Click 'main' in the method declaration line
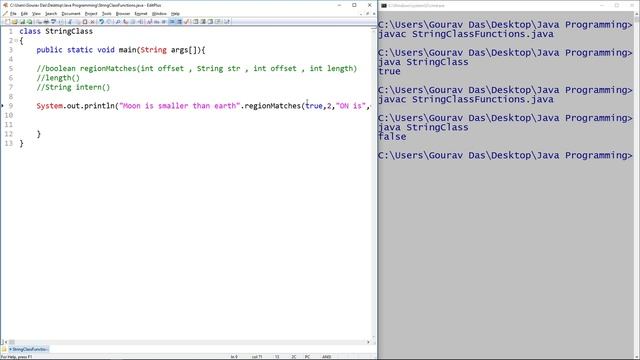640x360 pixels. pyautogui.click(x=127, y=50)
